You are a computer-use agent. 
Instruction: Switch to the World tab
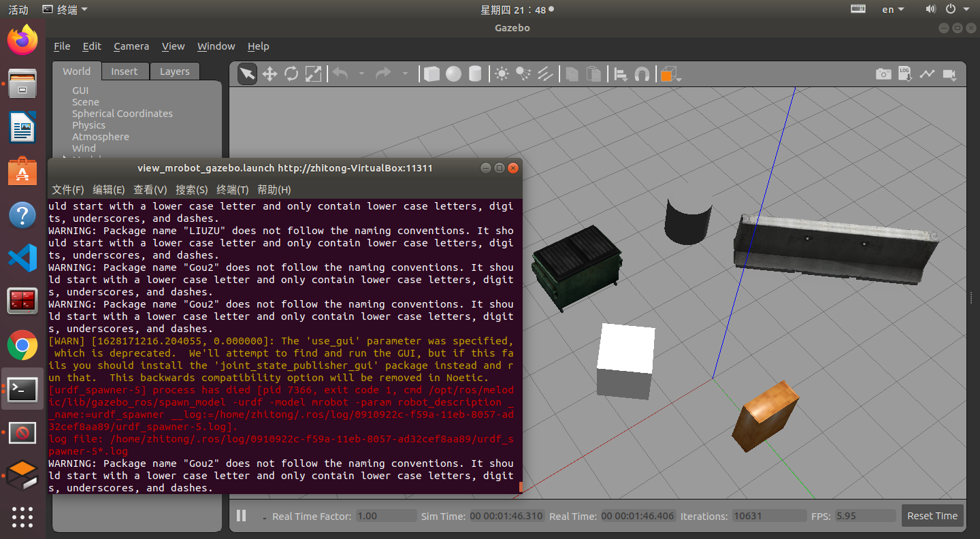[77, 71]
